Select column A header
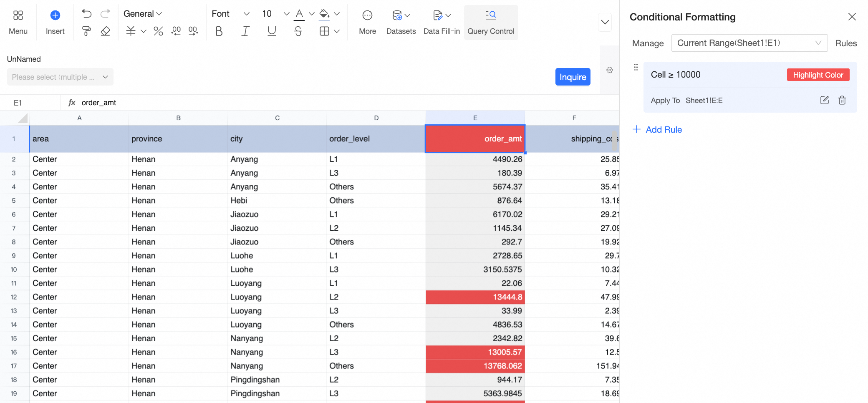868x403 pixels. (x=79, y=118)
